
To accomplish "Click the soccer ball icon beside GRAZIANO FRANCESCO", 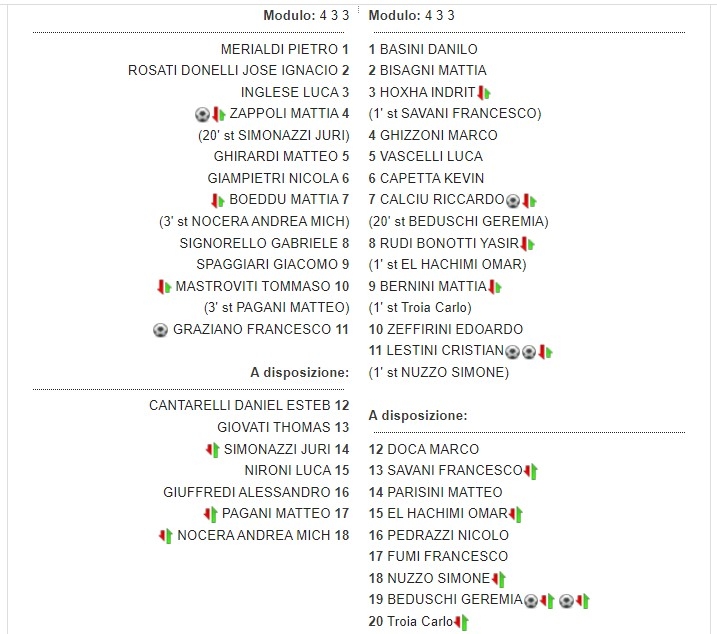I will [160, 329].
